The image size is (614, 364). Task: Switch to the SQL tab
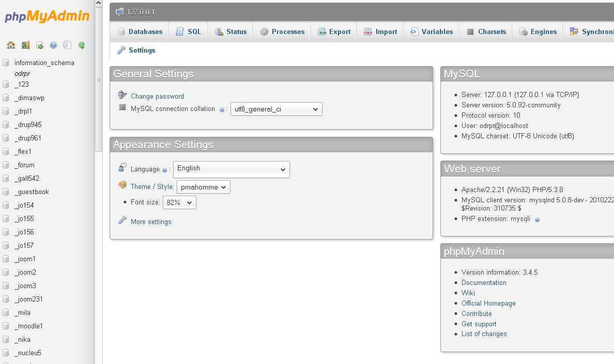[x=188, y=31]
